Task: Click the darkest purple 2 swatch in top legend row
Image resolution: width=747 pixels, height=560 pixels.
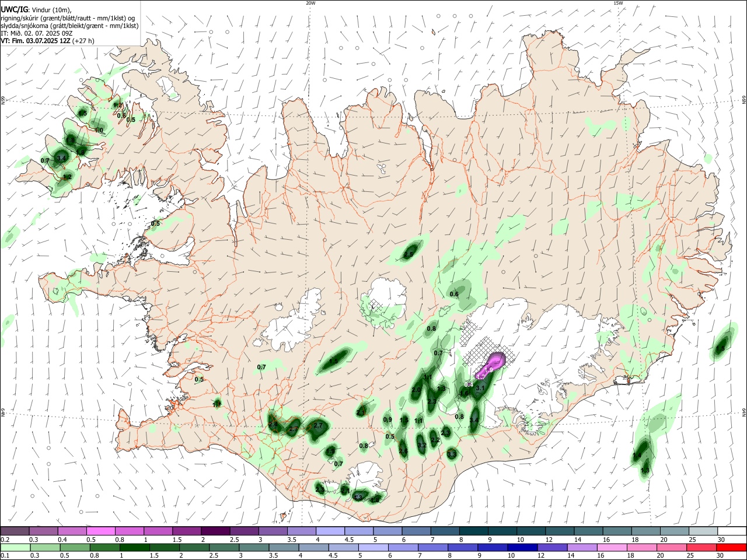Action: (x=215, y=531)
